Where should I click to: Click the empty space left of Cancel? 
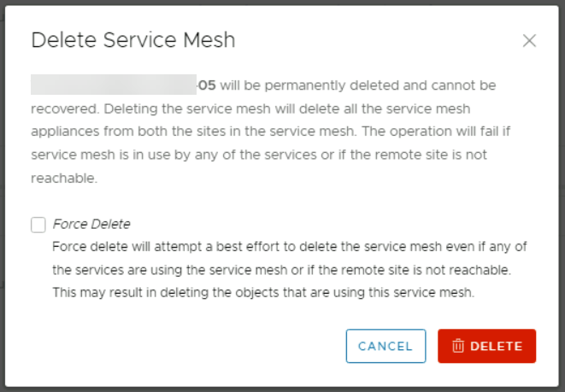(x=188, y=346)
